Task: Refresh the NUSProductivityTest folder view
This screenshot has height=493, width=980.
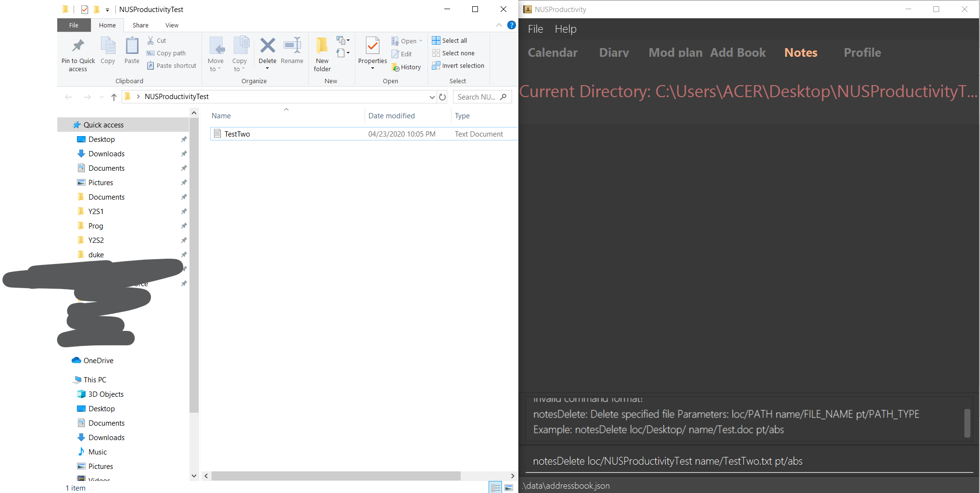Action: click(x=442, y=97)
